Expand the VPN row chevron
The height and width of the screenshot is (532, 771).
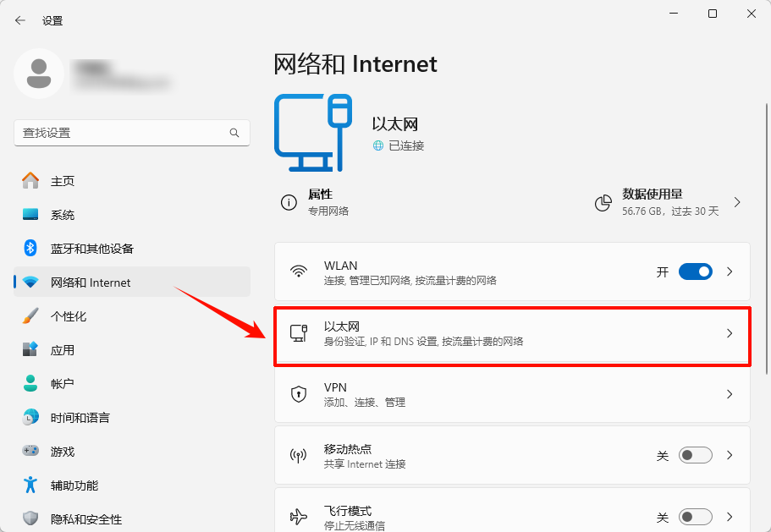click(x=729, y=393)
